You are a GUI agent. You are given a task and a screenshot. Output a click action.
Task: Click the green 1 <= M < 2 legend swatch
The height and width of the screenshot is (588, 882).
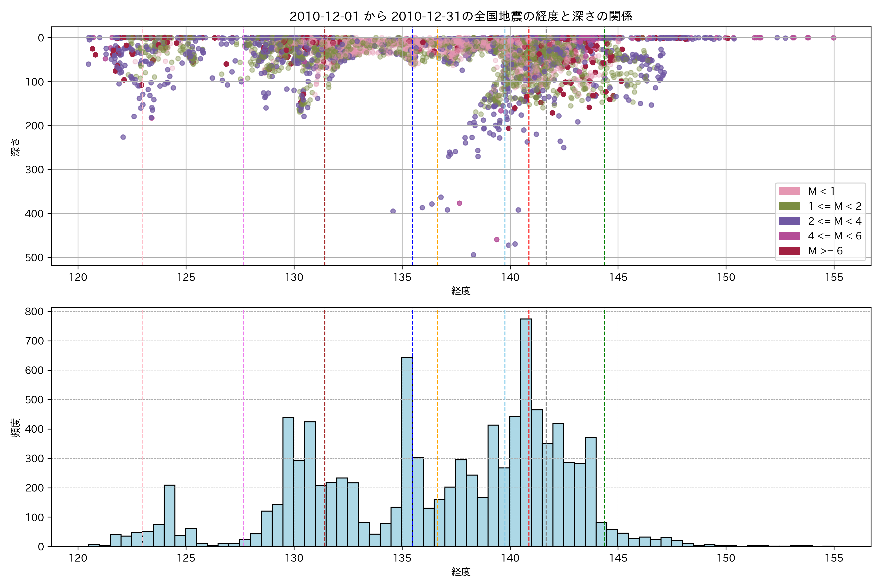(x=789, y=206)
